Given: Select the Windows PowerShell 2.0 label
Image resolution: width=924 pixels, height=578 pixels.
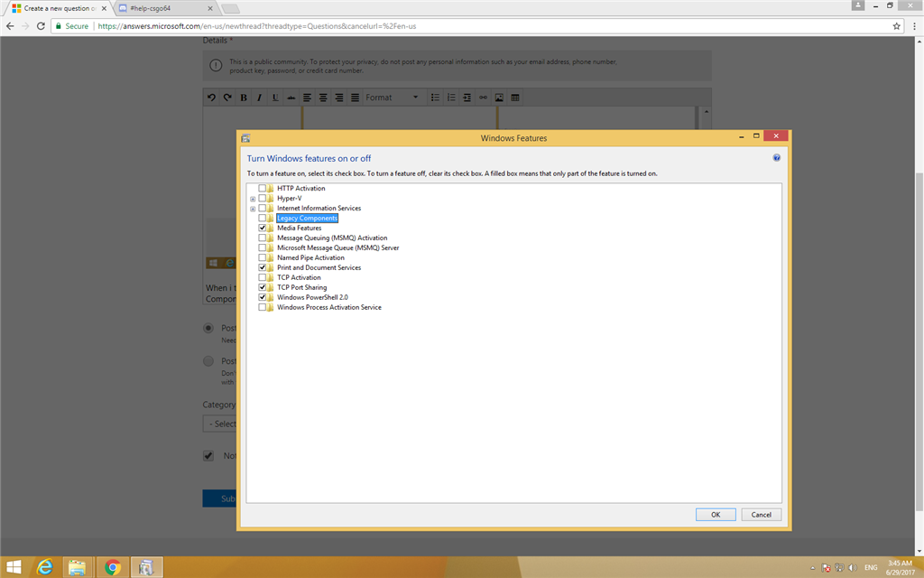Looking at the screenshot, I should coord(312,297).
